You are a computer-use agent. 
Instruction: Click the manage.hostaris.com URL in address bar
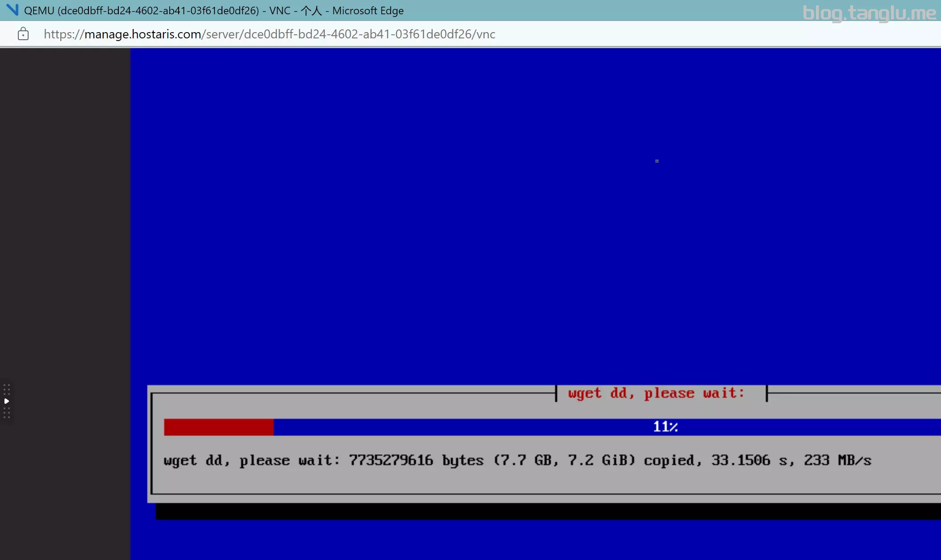click(269, 34)
